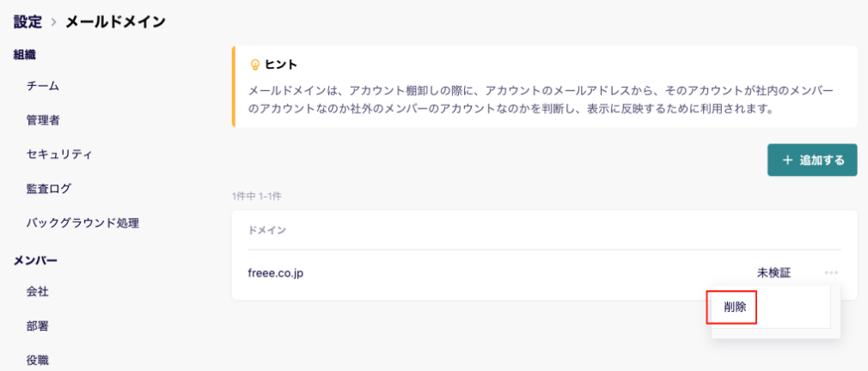Click the plus icon on 追加する button
Screen dimensions: 868x371
click(x=788, y=161)
